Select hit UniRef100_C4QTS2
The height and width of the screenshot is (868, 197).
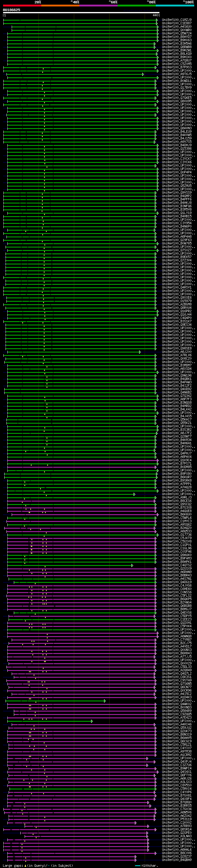(177, 565)
